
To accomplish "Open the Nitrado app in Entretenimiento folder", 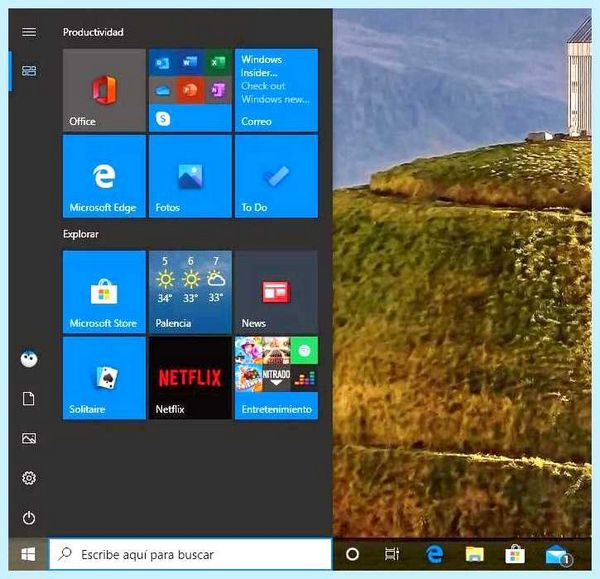I will tap(276, 378).
